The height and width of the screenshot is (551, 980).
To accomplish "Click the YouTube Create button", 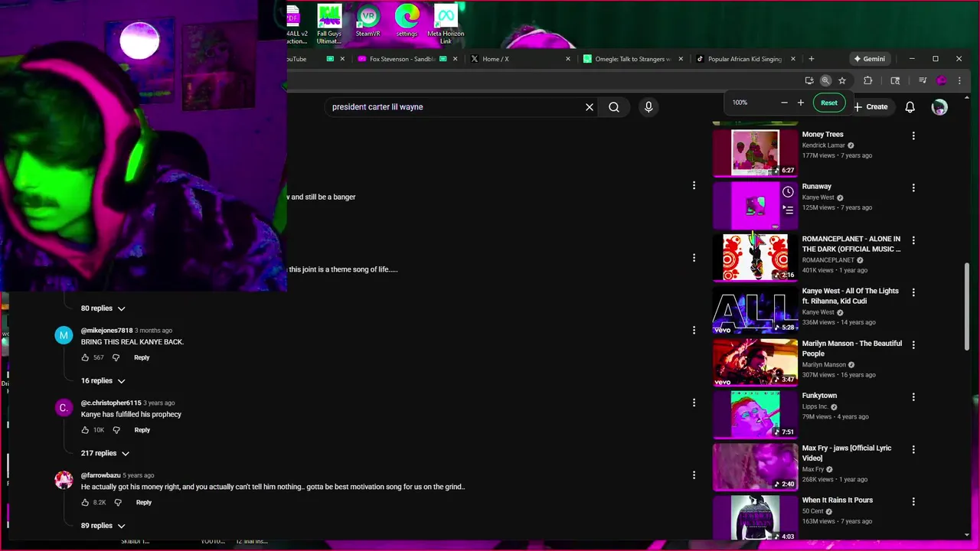I will pyautogui.click(x=871, y=107).
